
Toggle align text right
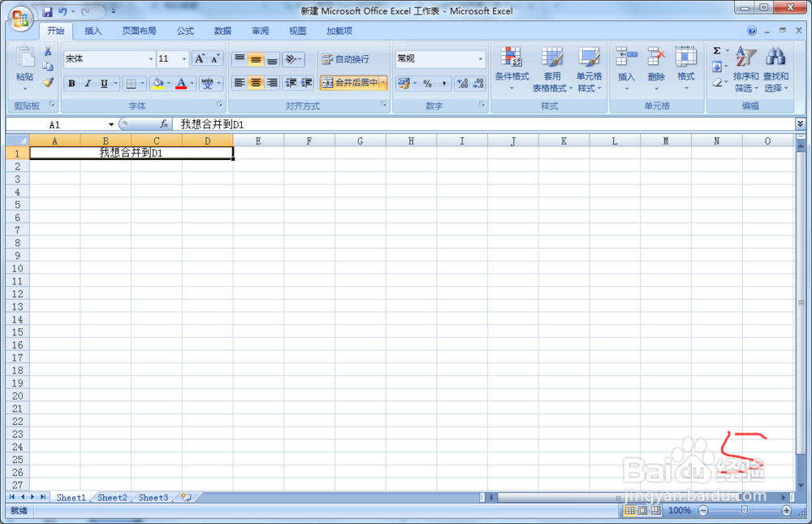(272, 83)
